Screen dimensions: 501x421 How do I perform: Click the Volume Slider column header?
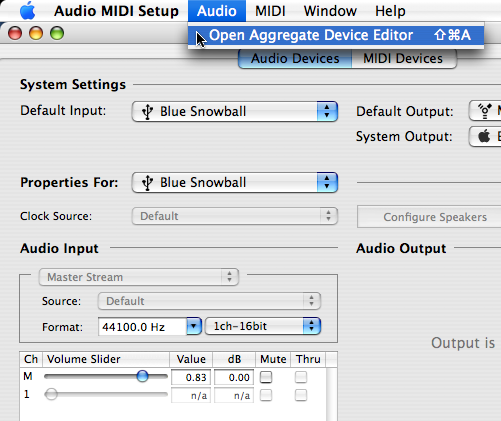pos(106,359)
